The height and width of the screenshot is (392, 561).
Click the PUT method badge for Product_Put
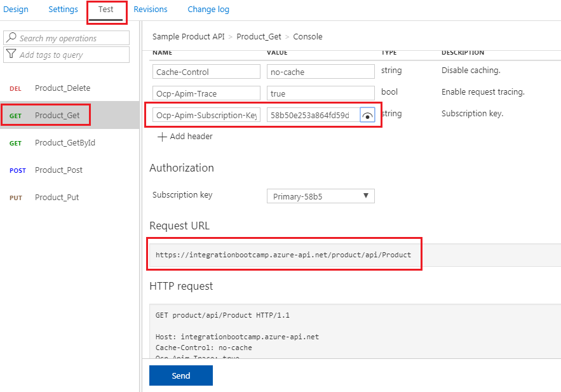coord(16,198)
